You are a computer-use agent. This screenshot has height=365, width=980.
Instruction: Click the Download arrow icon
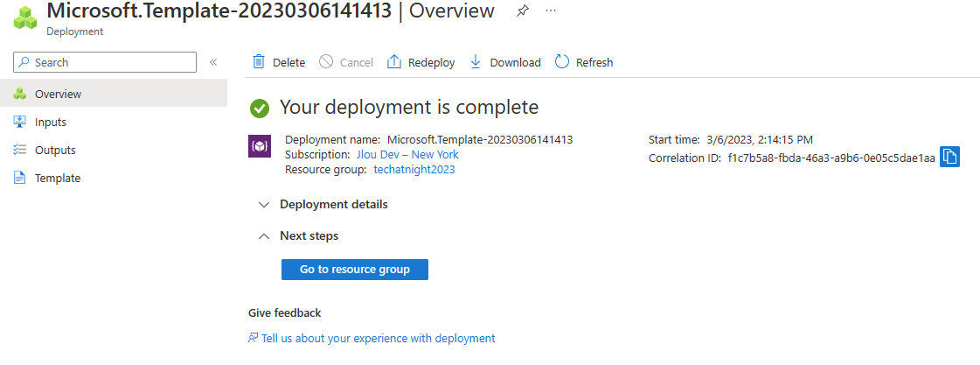point(476,62)
